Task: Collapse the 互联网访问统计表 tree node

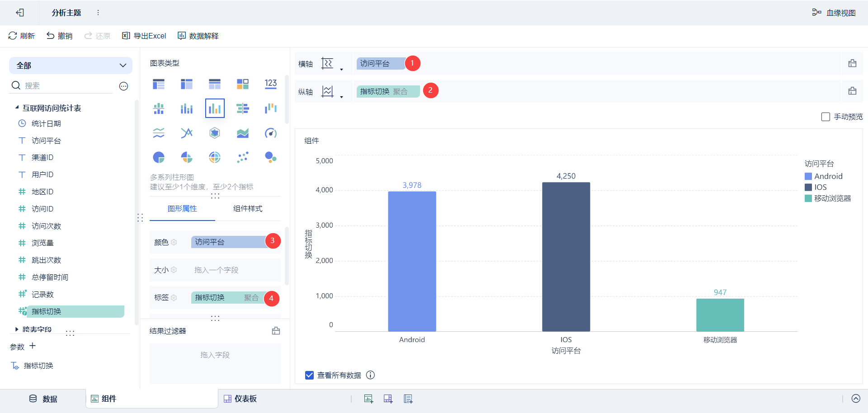Action: pyautogui.click(x=17, y=108)
